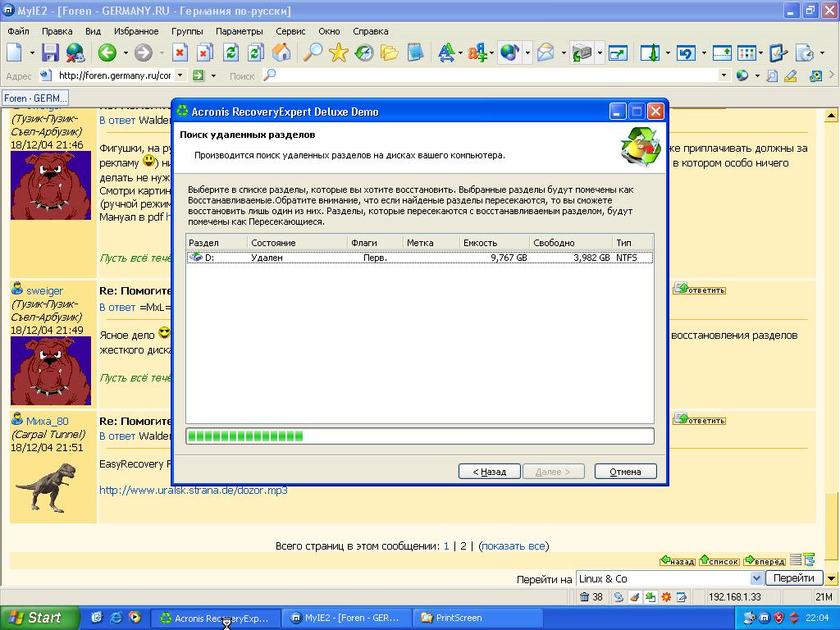Click Internet Explorer icon in quick launch
Image resolution: width=840 pixels, height=630 pixels.
click(x=116, y=618)
